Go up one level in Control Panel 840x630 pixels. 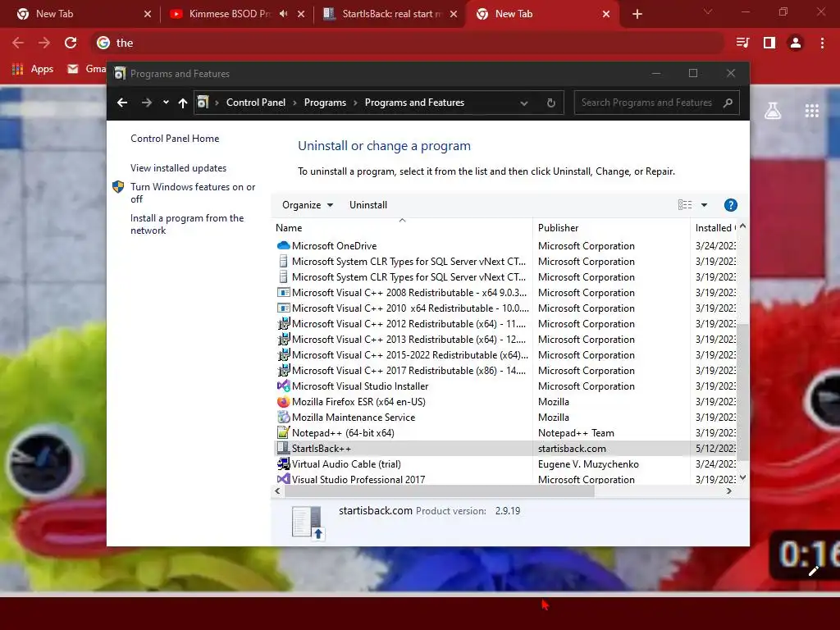click(x=183, y=103)
